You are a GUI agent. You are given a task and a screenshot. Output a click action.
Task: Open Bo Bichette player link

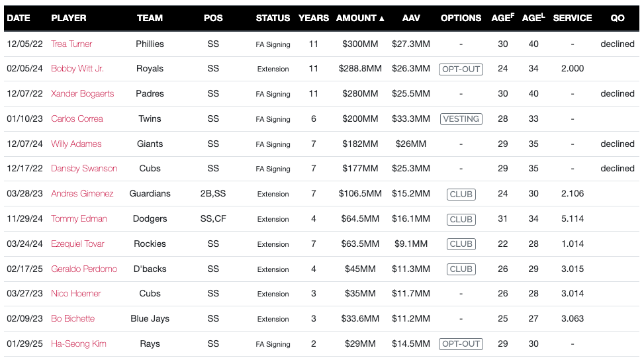(73, 318)
